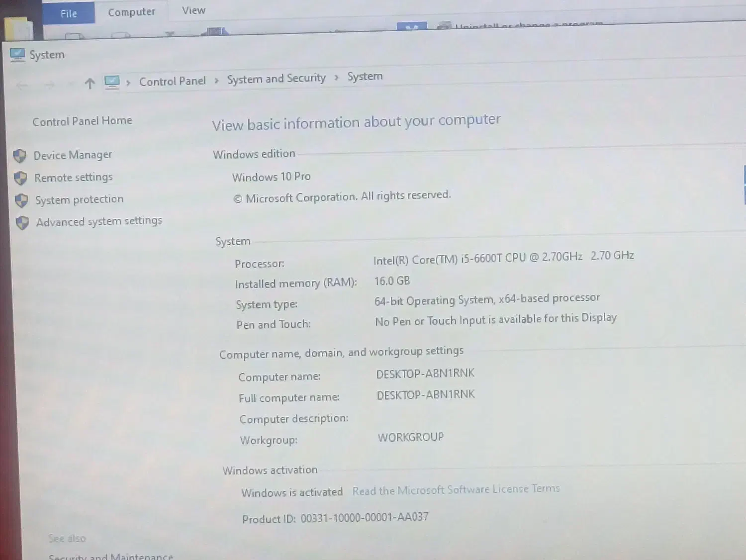Click the Device Manager shield icon

[20, 156]
